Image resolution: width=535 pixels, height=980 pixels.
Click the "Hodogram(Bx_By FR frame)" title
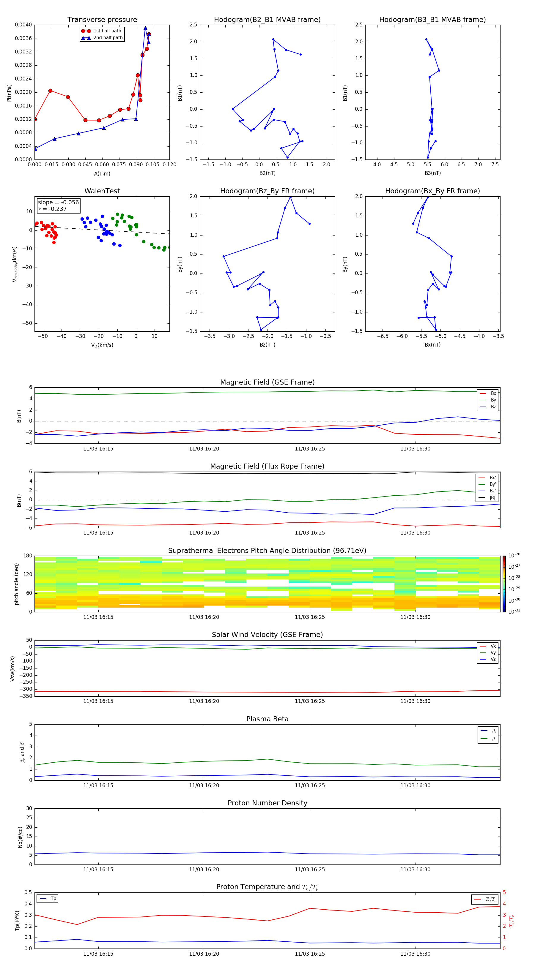432,191
